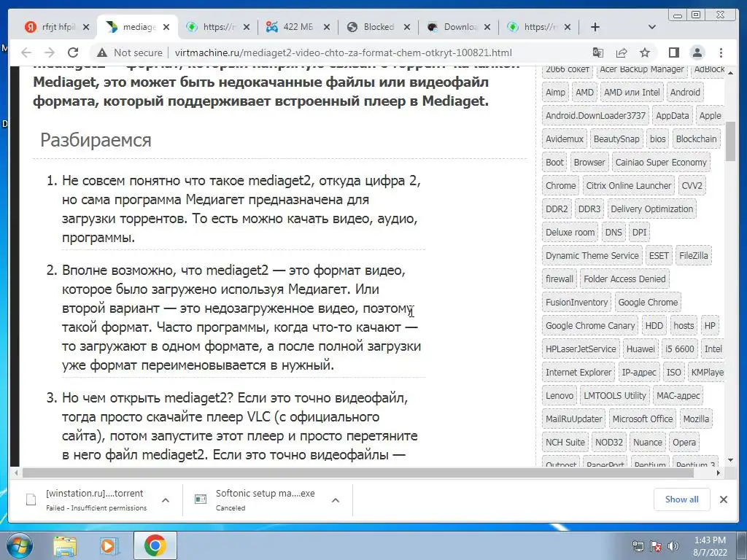Reload the current page
This screenshot has height=560, width=747.
click(73, 52)
